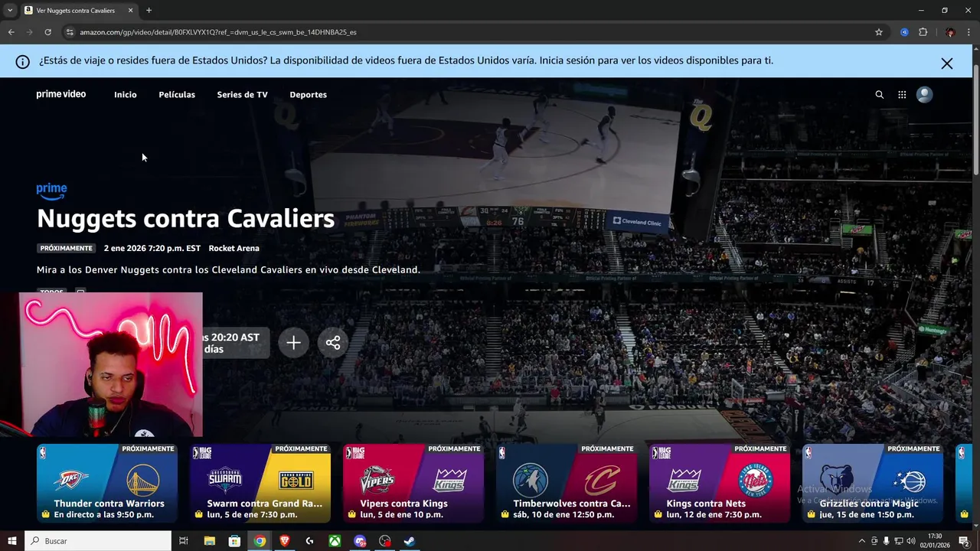Go to the Inicio menu
The width and height of the screenshot is (980, 551).
click(126, 95)
